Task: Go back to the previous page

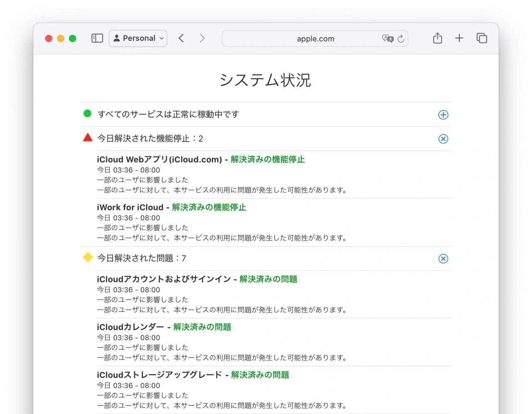Action: (181, 38)
